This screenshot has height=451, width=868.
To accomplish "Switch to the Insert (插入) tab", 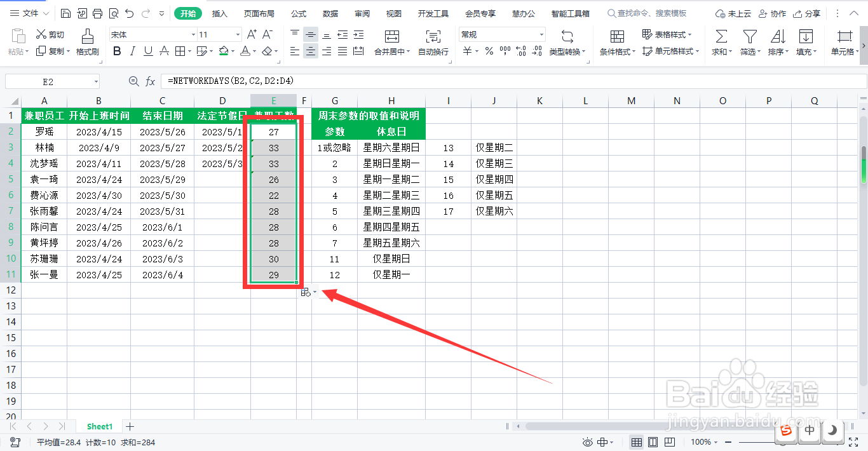I will tap(220, 13).
